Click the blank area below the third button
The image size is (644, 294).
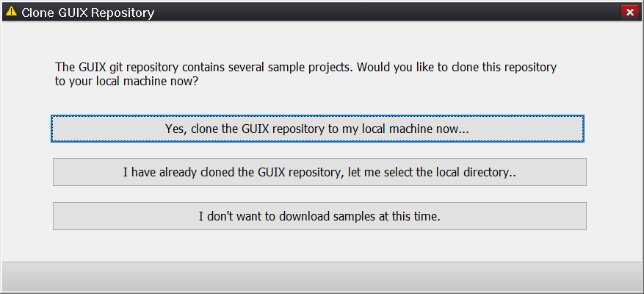coord(319,245)
